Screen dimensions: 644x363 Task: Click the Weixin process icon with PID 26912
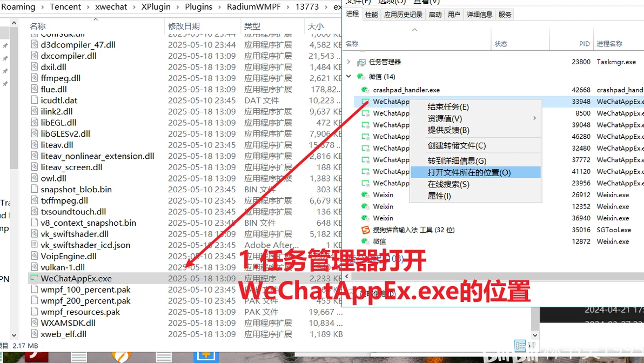coord(365,194)
